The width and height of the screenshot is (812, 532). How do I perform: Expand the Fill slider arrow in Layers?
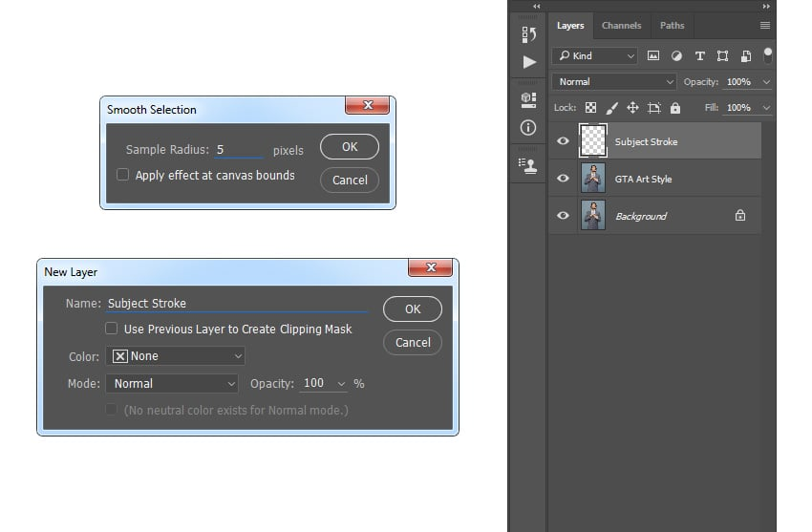pos(766,108)
